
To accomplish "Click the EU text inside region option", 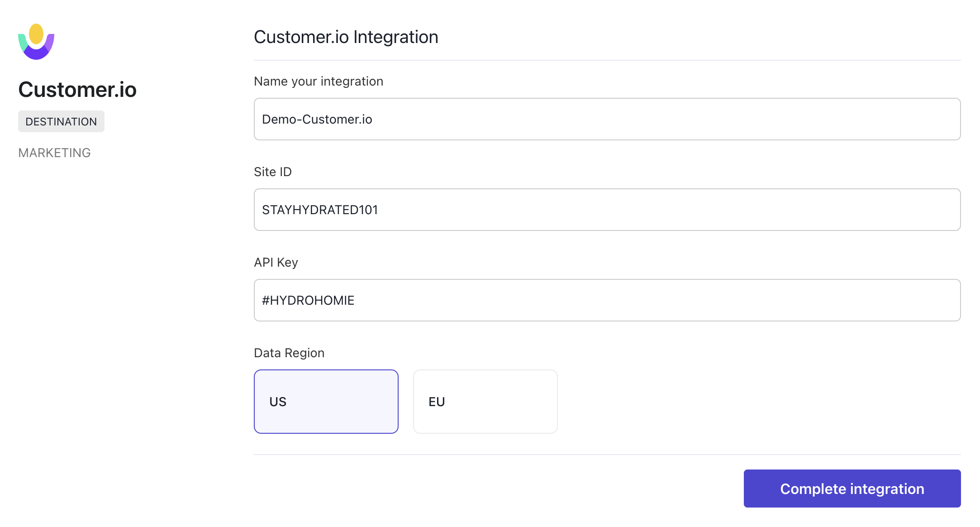I will pos(437,402).
